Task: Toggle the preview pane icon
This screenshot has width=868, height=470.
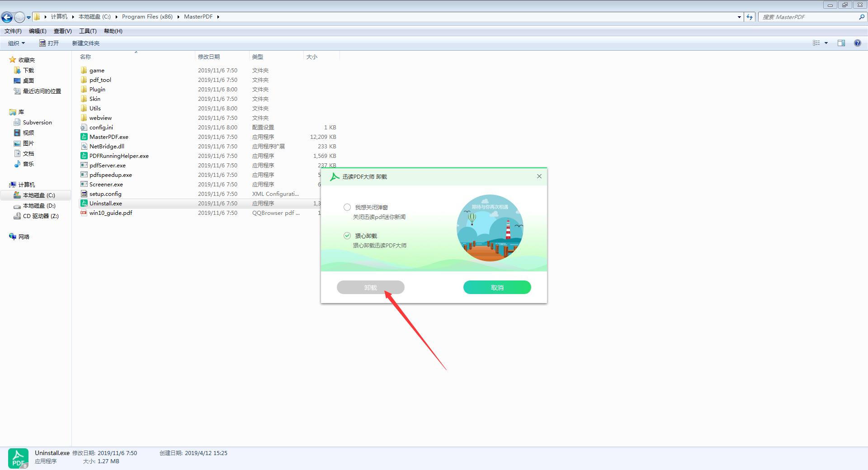Action: pyautogui.click(x=841, y=43)
